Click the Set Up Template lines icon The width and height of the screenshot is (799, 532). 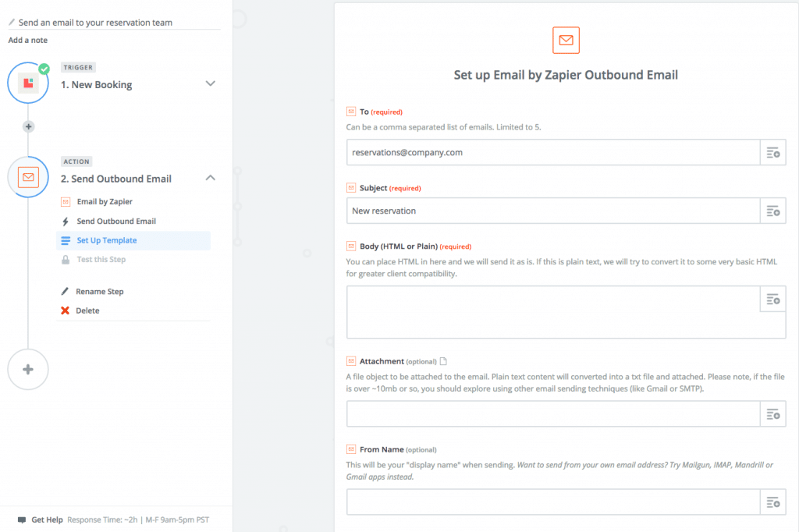66,240
